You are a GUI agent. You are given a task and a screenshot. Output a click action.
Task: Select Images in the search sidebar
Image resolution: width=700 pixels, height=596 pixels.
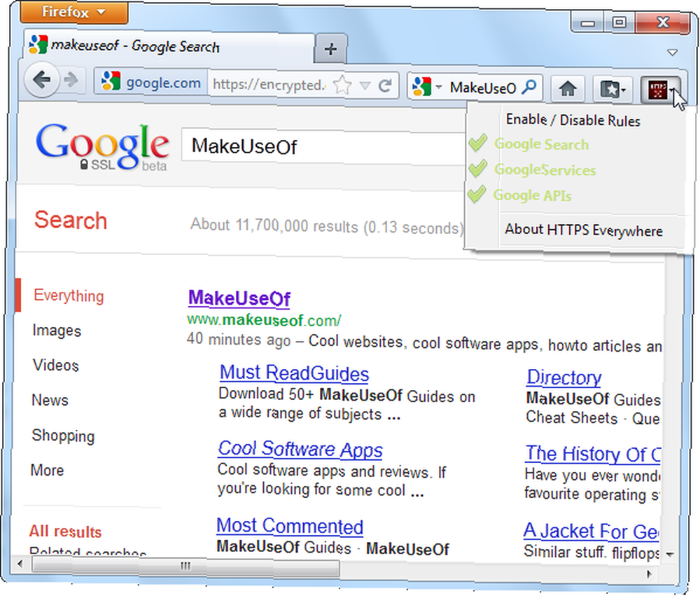57,331
